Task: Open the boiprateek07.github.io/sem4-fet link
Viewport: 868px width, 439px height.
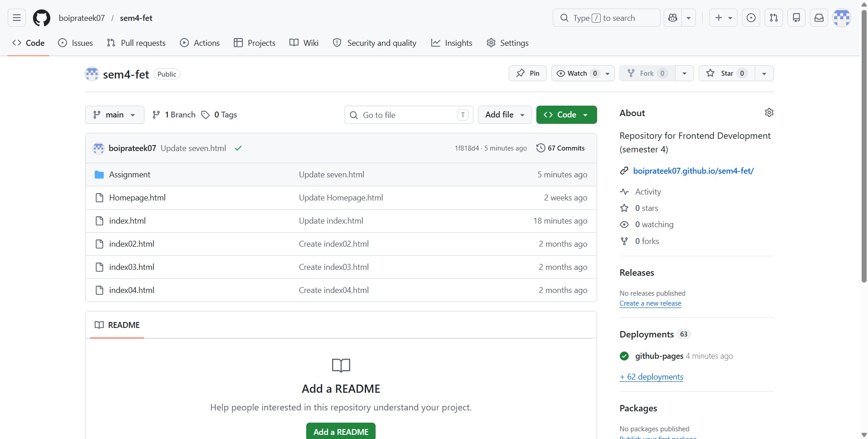Action: [x=693, y=171]
